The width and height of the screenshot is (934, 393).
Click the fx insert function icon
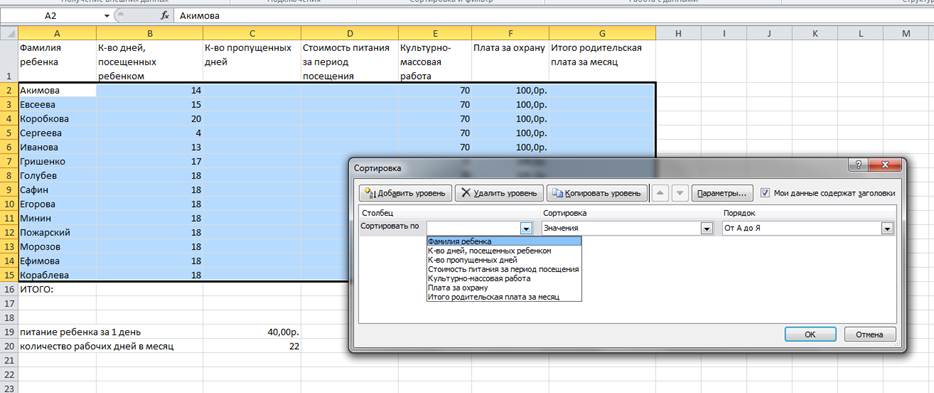coord(165,16)
